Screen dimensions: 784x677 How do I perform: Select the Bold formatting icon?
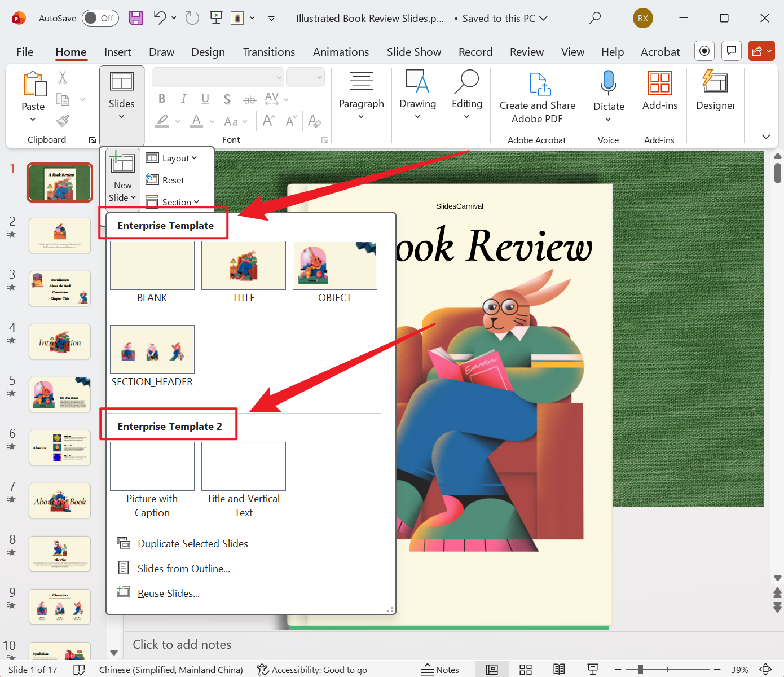point(162,99)
